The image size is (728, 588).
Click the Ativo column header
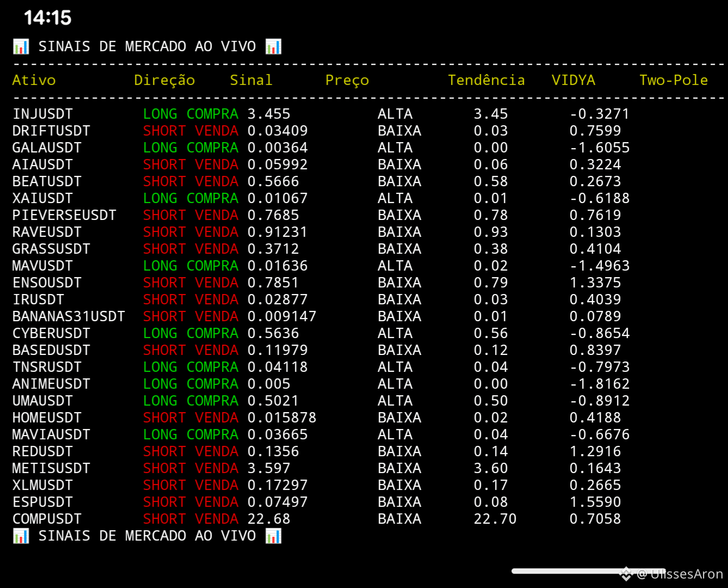(34, 80)
